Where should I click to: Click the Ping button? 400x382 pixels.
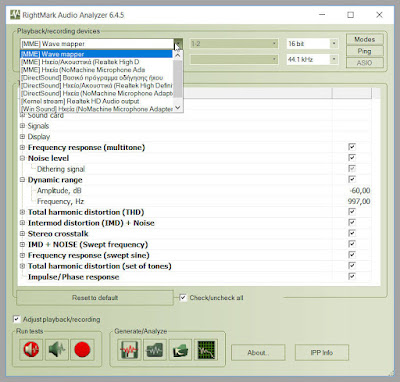[365, 51]
